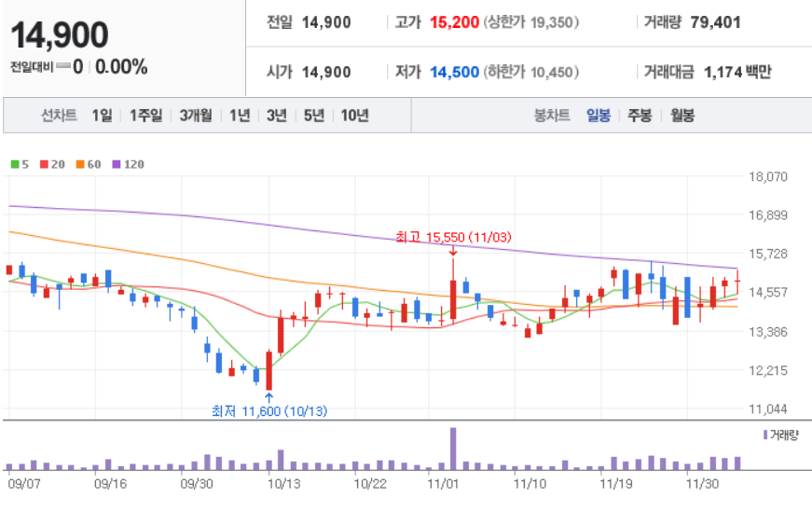Click the current price 14,900
This screenshot has width=812, height=511.
coord(60,35)
